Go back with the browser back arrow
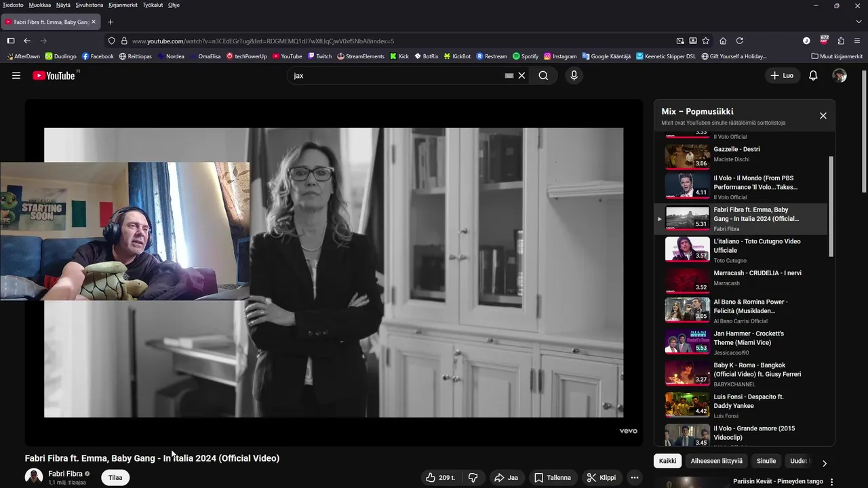 click(27, 41)
